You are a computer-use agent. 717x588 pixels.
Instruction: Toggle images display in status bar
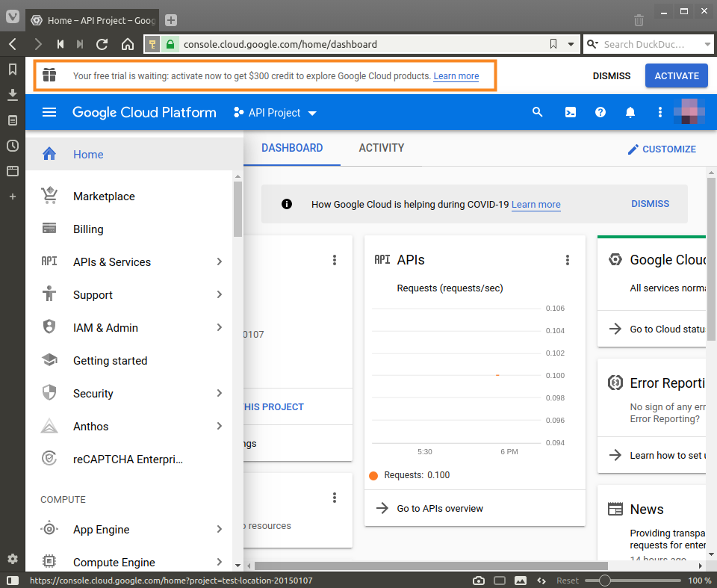tap(521, 581)
